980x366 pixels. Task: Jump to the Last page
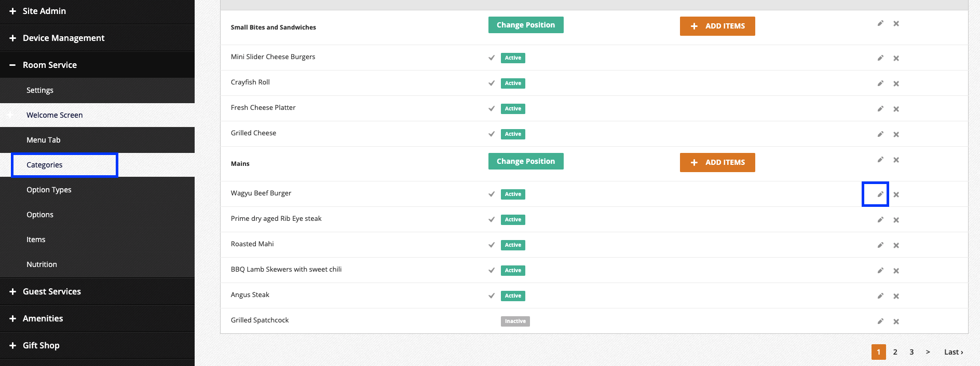(x=953, y=352)
